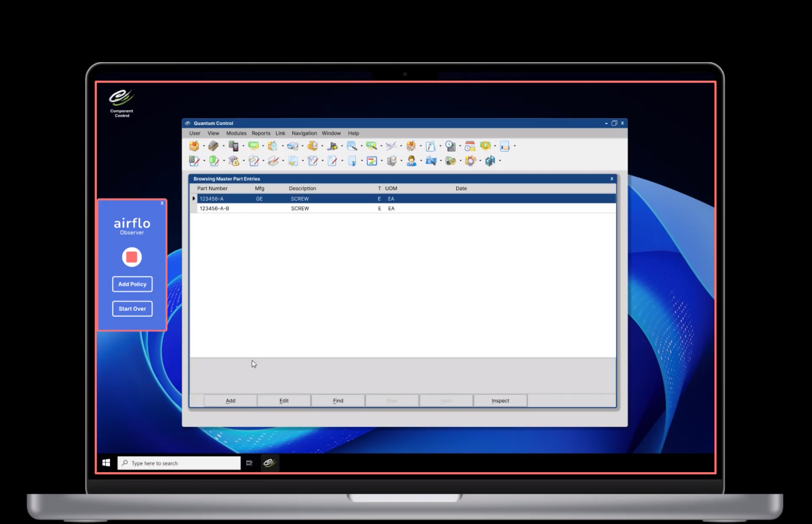Click the green monitor icon in the toolbar
Viewport: 812px width, 524px height.
[x=253, y=146]
